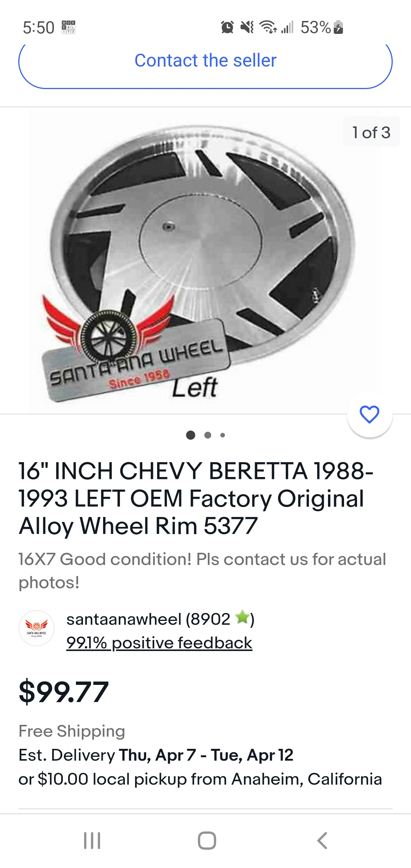The height and width of the screenshot is (868, 411).
Task: Tap the battery charging status icon
Action: coord(338,27)
